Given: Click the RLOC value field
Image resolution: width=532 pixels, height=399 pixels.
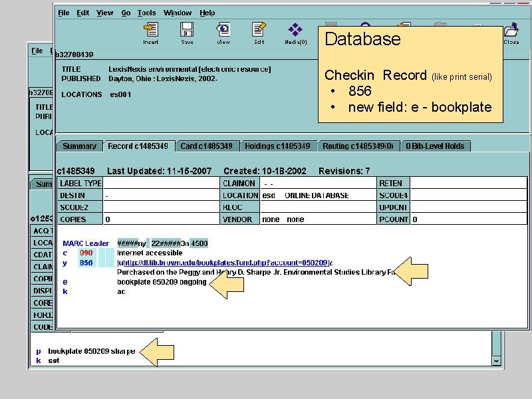Looking at the screenshot, I should point(319,207).
